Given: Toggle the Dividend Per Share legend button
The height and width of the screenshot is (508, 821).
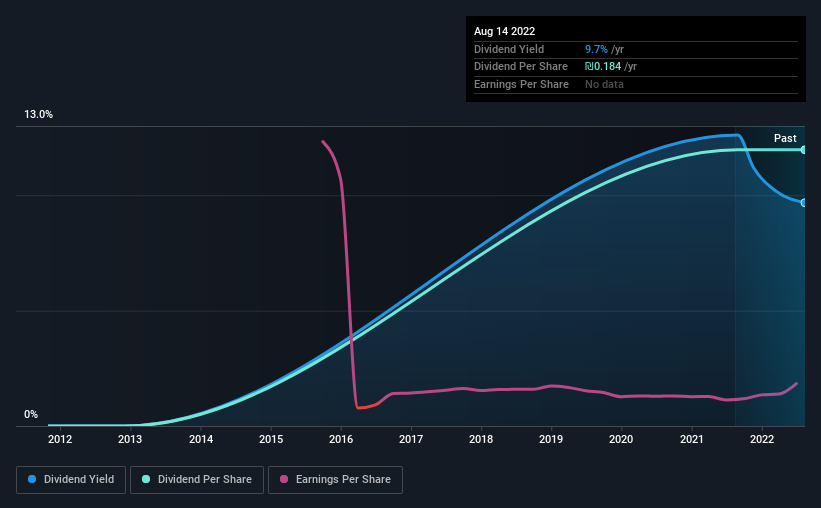Looking at the screenshot, I should point(197,480).
